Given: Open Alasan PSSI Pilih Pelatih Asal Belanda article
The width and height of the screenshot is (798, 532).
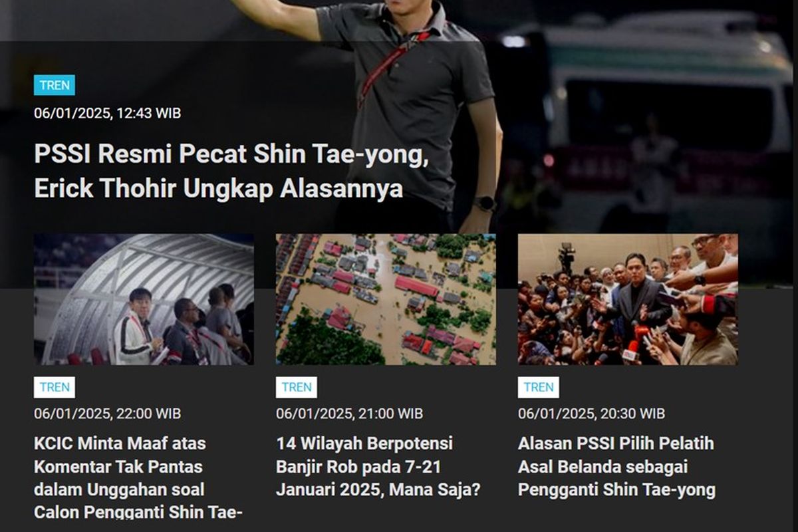Looking at the screenshot, I should (x=616, y=466).
